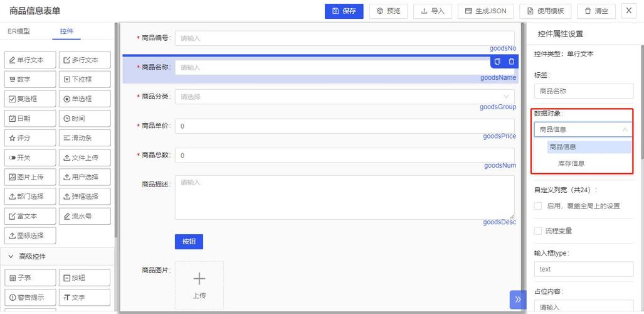The height and width of the screenshot is (314, 644).
Task: Add a 用户选择 control
Action: [85, 177]
